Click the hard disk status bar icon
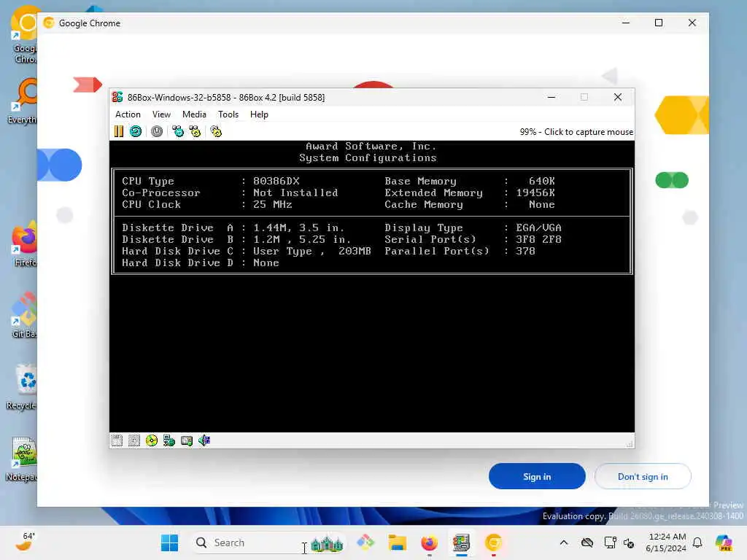 tap(187, 440)
